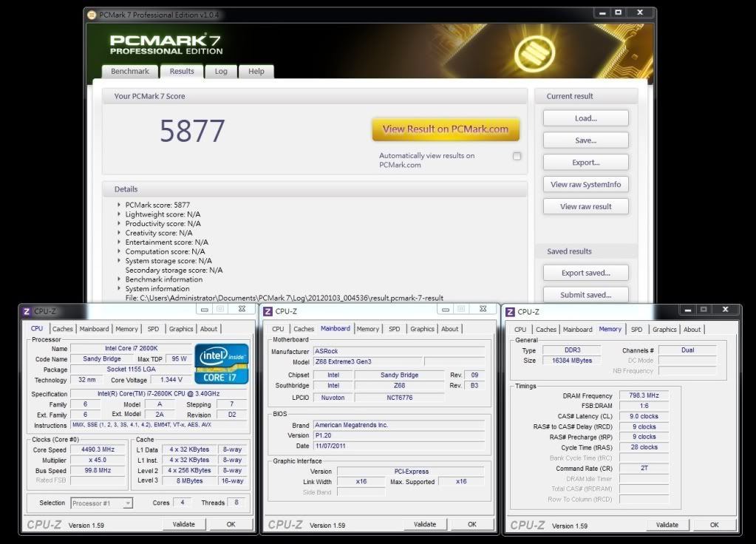Click the CPU-Z Z icon in Mainboard window

268,312
